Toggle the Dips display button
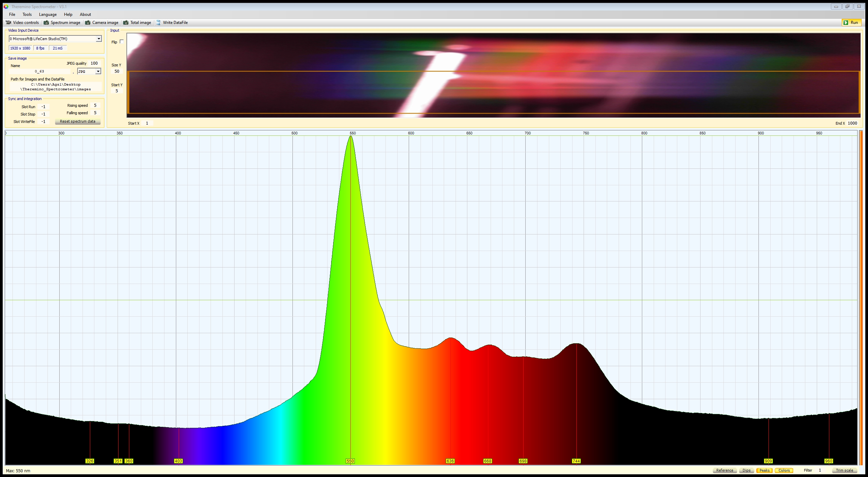 tap(746, 470)
